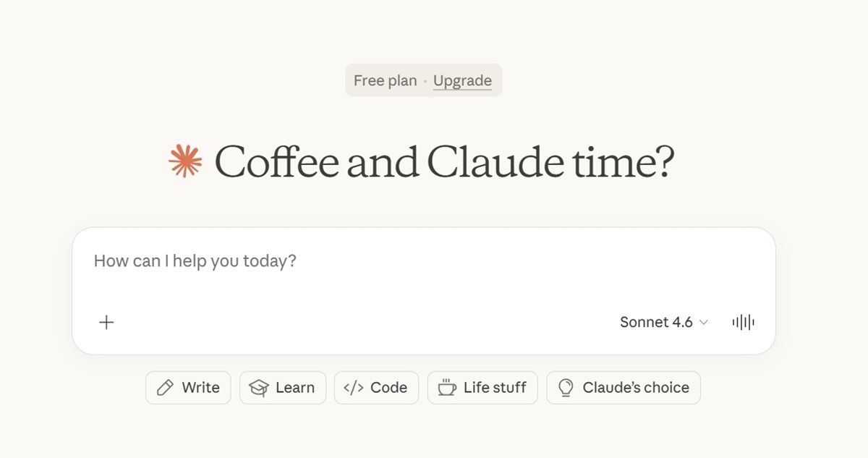Click the Coffee and Claude time heading

coord(445,161)
